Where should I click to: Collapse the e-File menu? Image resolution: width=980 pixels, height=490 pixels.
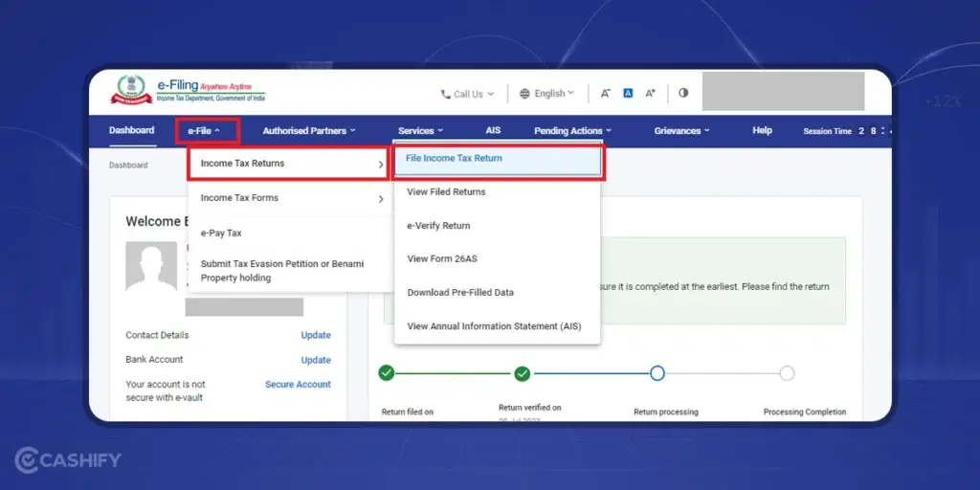pos(205,131)
